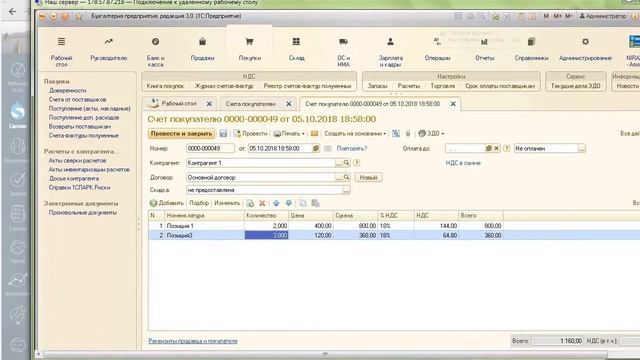
Task: Move row up with blue up arrow
Action: pyautogui.click(x=276, y=203)
